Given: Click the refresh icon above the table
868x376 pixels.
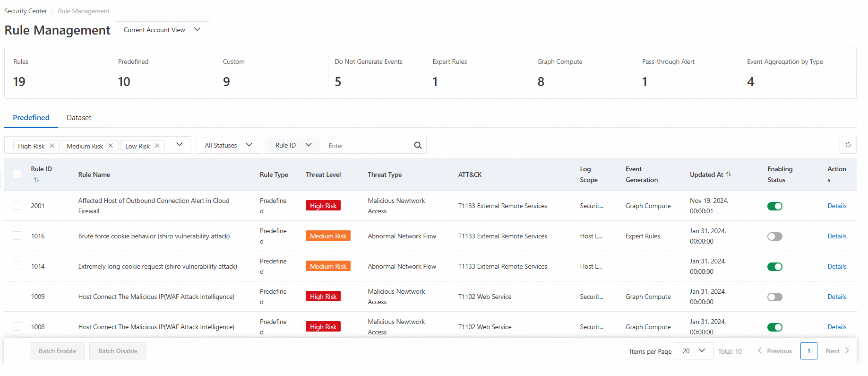Looking at the screenshot, I should (x=848, y=145).
